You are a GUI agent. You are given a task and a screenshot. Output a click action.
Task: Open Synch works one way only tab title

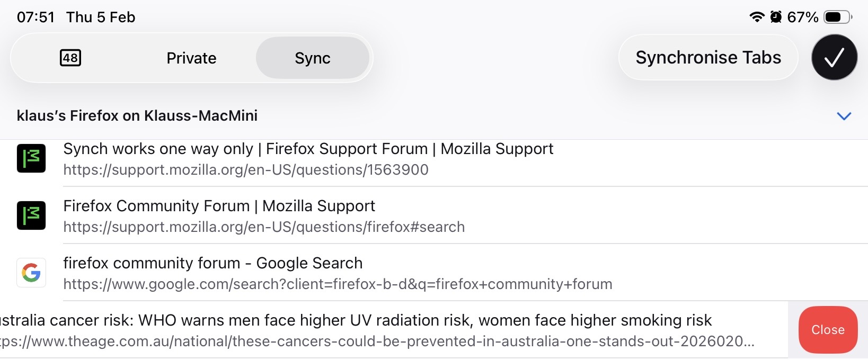pyautogui.click(x=308, y=149)
